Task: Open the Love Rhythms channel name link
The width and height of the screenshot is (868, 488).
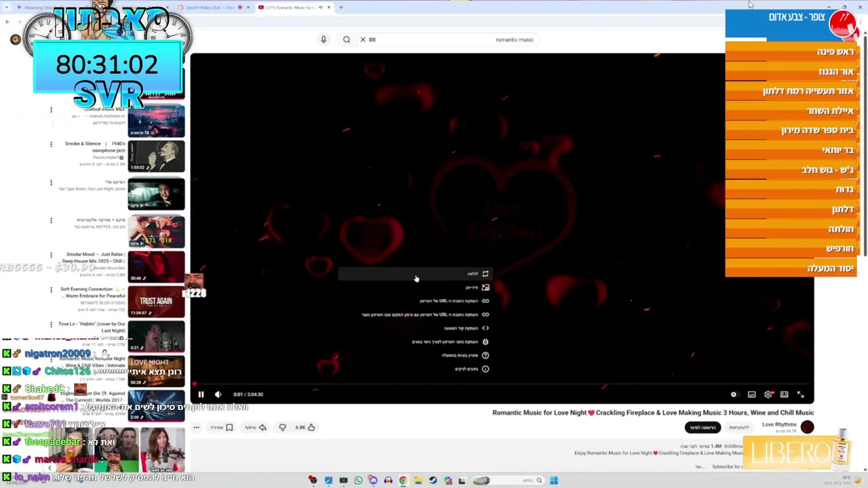Action: pos(779,425)
